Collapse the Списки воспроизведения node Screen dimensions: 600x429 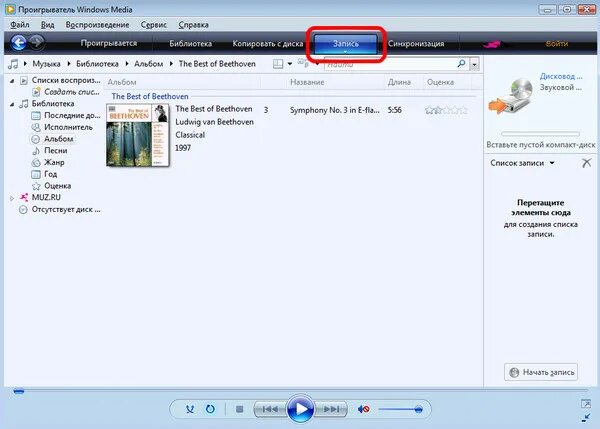click(12, 81)
